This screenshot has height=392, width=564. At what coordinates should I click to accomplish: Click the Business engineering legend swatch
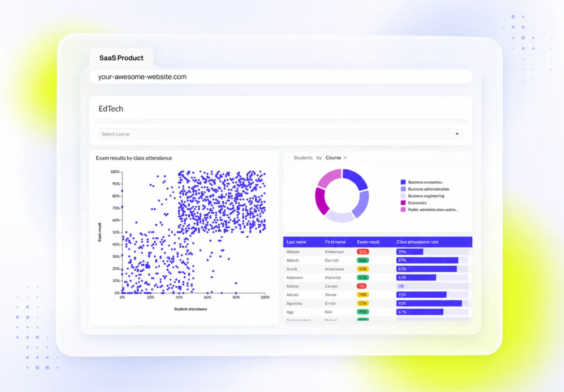click(403, 196)
